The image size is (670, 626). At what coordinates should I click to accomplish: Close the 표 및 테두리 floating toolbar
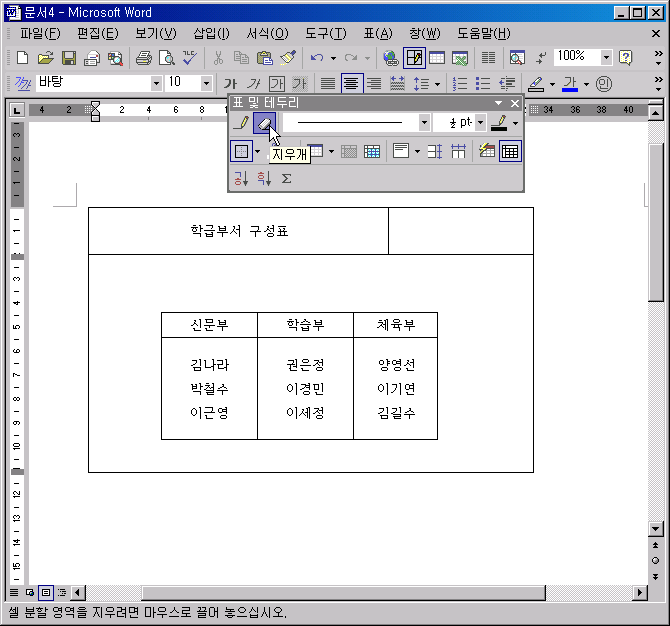click(x=515, y=102)
